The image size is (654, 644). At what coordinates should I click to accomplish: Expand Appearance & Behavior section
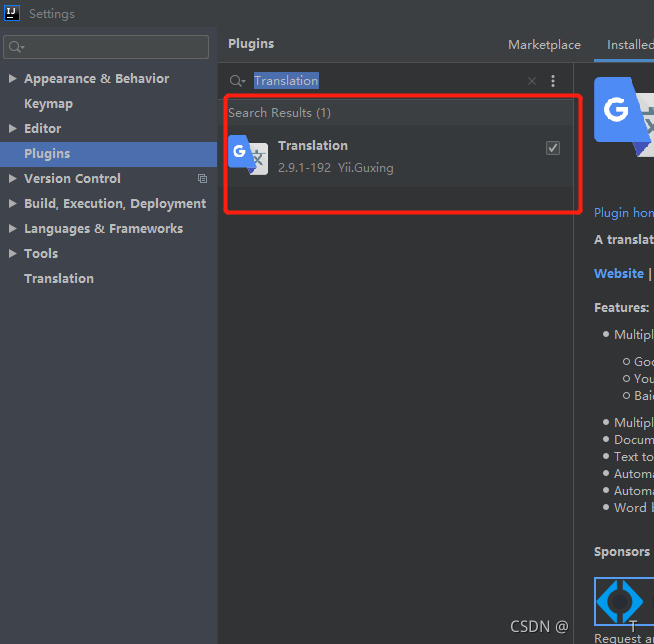click(x=13, y=78)
